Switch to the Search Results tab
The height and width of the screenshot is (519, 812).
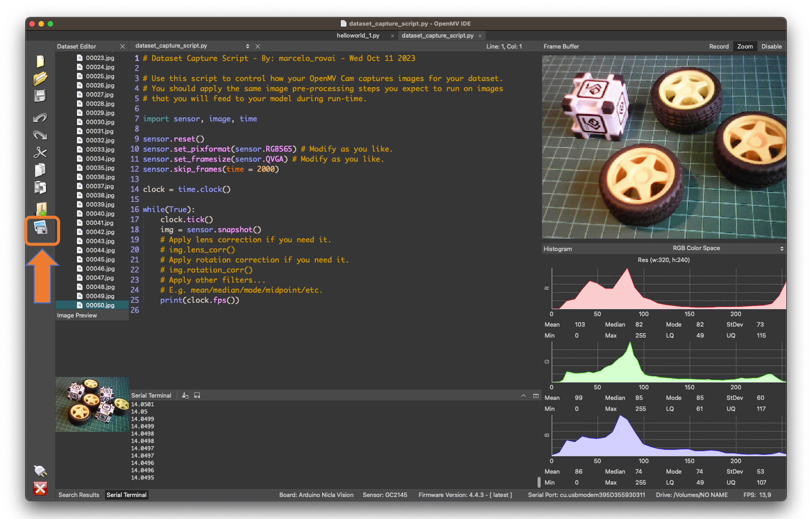pyautogui.click(x=79, y=495)
